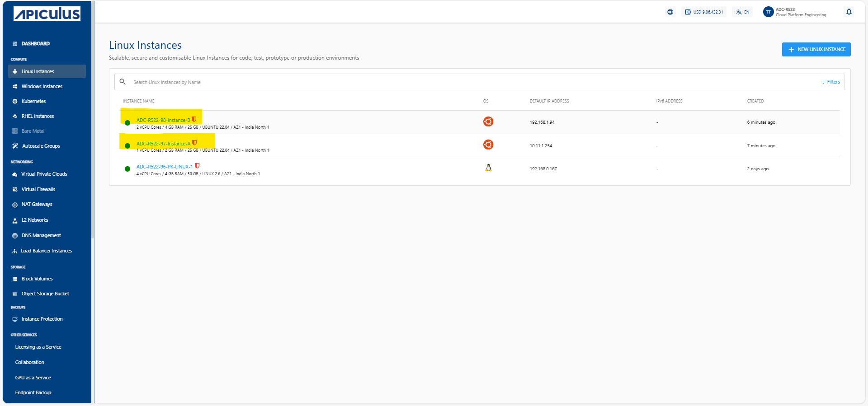Click the TT user avatar icon
The height and width of the screenshot is (406, 868).
click(x=768, y=12)
